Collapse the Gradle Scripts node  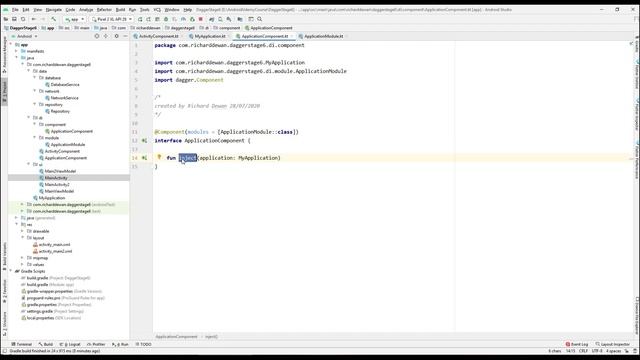[11, 271]
